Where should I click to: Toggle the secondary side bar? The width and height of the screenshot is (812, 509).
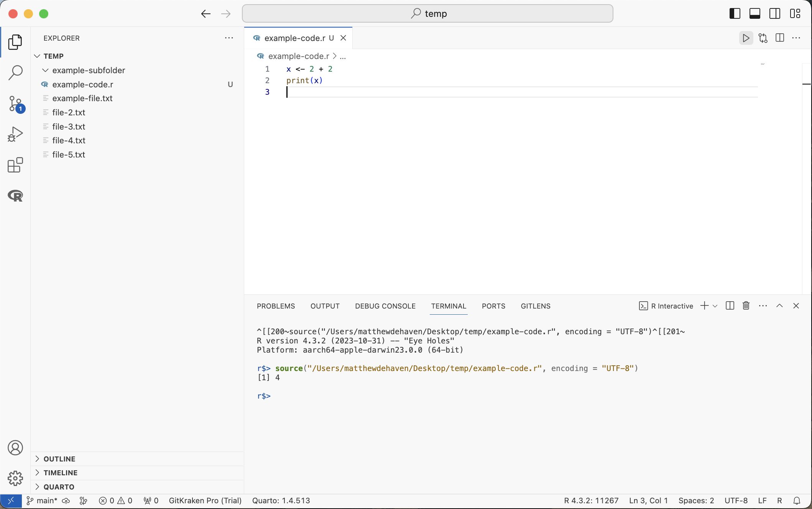coord(775,14)
